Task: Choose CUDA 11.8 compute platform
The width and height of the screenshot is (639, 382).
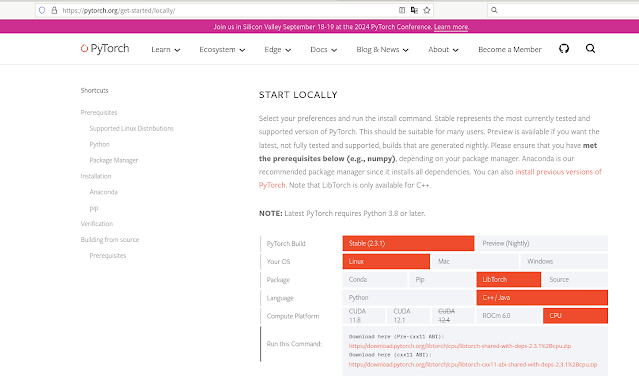Action: [x=364, y=316]
